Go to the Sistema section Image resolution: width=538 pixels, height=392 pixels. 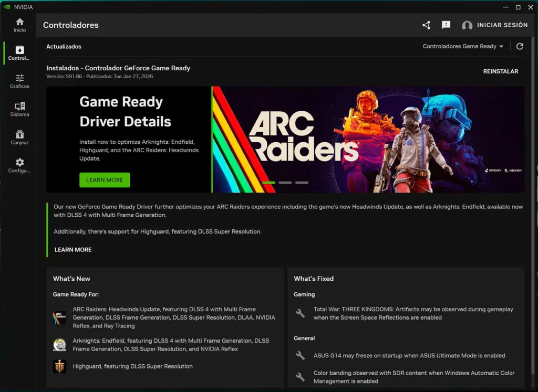point(19,109)
